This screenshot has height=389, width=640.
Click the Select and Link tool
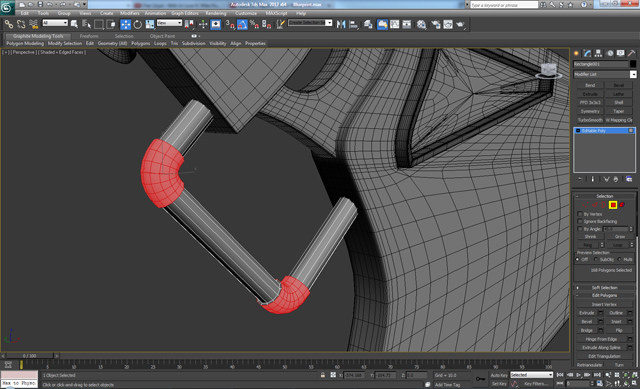coord(9,24)
